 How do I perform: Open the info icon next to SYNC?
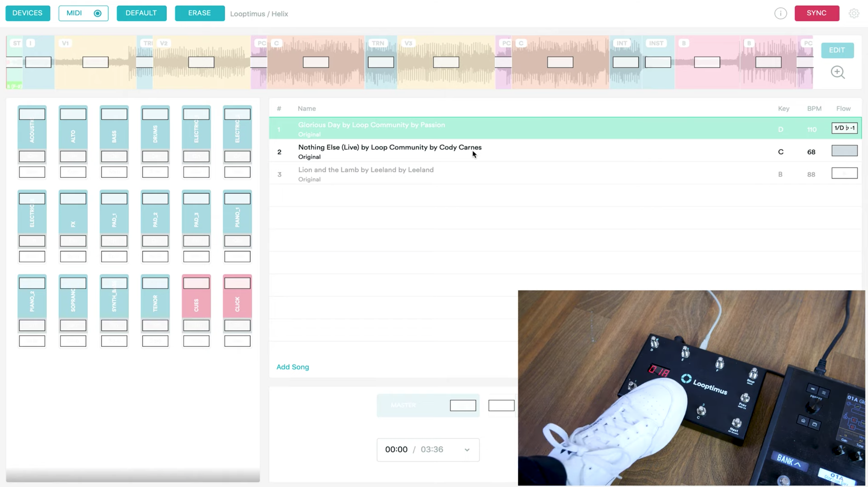pos(781,14)
